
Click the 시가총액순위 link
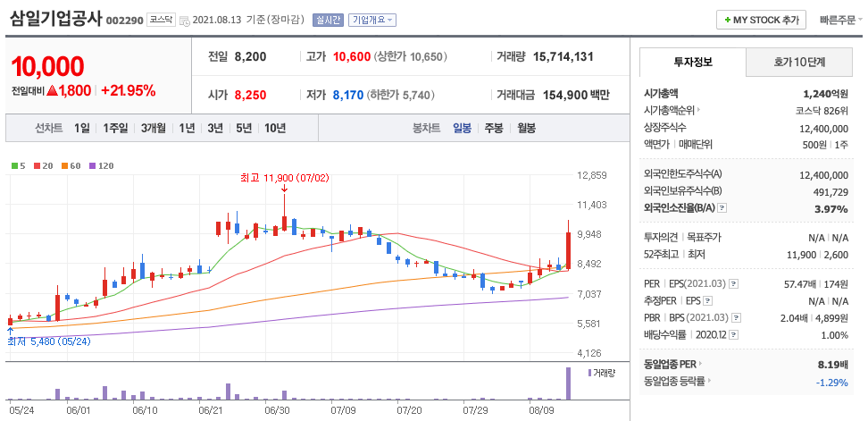669,110
